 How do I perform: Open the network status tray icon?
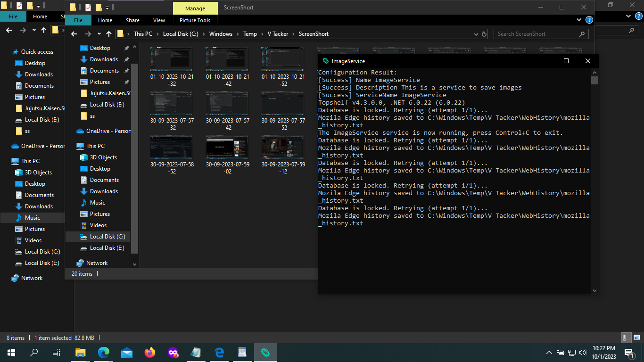tap(571, 353)
